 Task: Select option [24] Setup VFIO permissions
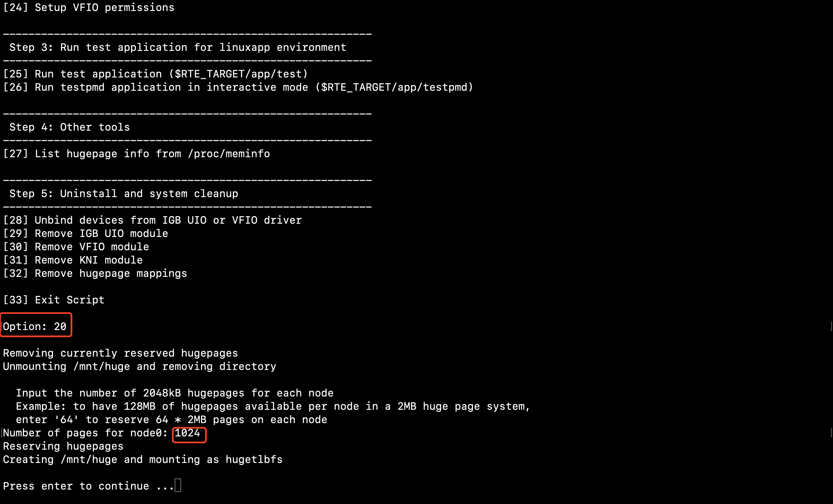[89, 8]
